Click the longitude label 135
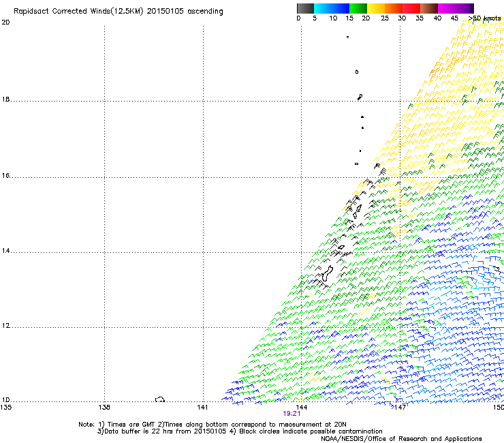Viewport: 504px width, 443px height. 6,408
